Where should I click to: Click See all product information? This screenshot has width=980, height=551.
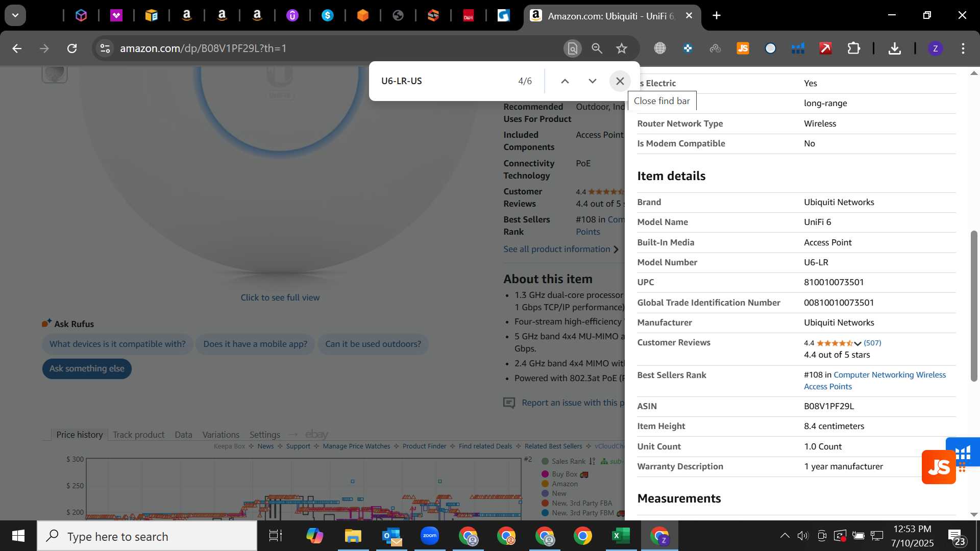(x=560, y=249)
